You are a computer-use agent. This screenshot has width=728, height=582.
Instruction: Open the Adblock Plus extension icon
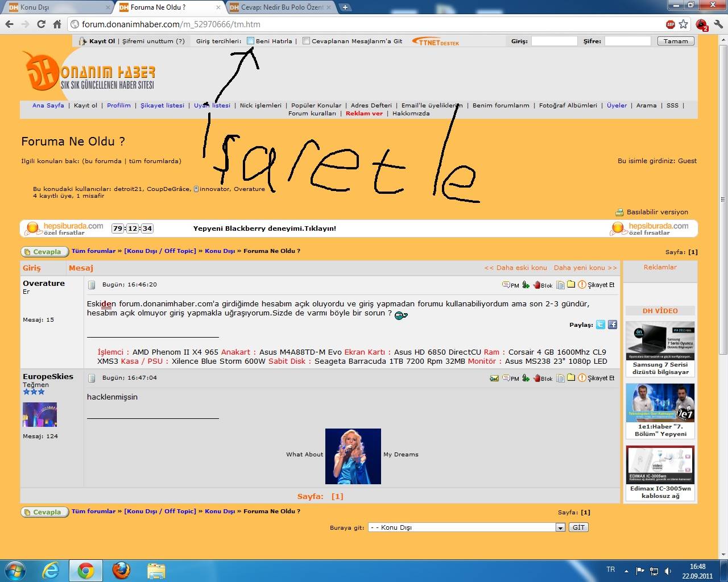671,24
